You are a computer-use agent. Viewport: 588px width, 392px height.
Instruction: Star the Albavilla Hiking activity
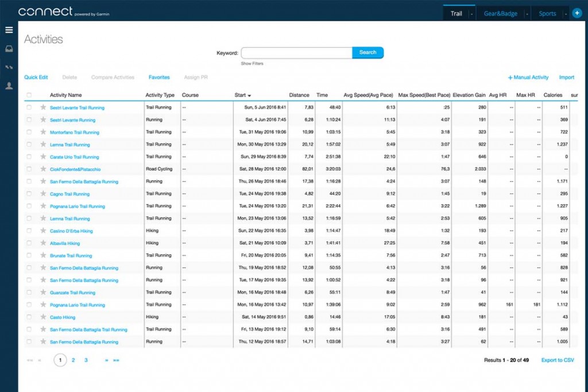click(43, 243)
